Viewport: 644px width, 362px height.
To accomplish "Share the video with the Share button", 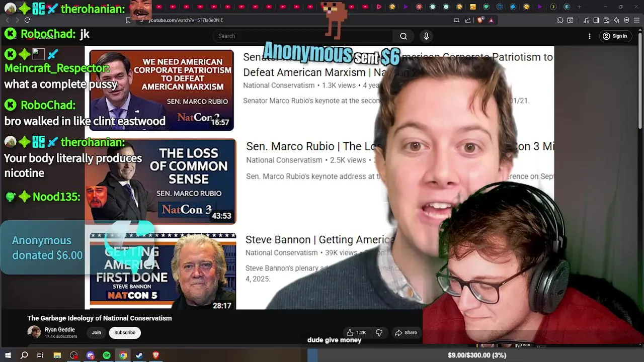I will click(406, 333).
